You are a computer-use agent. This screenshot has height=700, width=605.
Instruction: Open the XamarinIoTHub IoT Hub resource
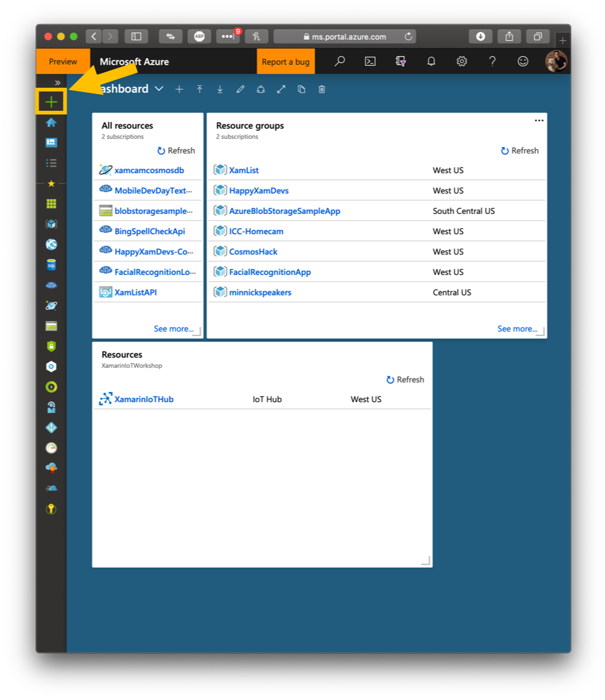click(x=144, y=399)
